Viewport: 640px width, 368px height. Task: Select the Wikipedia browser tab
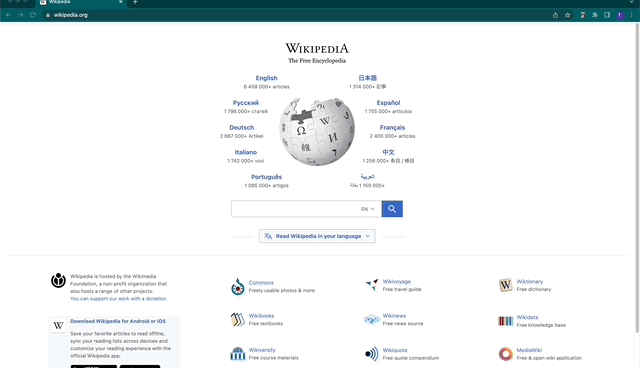(x=82, y=2)
